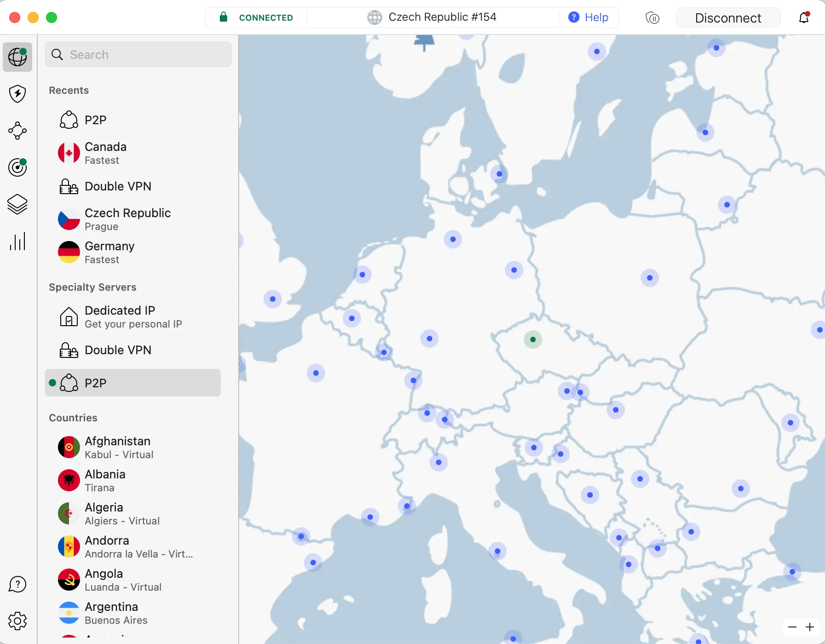The image size is (825, 644).
Task: Open statistics bar chart sidebar icon
Action: tap(17, 241)
